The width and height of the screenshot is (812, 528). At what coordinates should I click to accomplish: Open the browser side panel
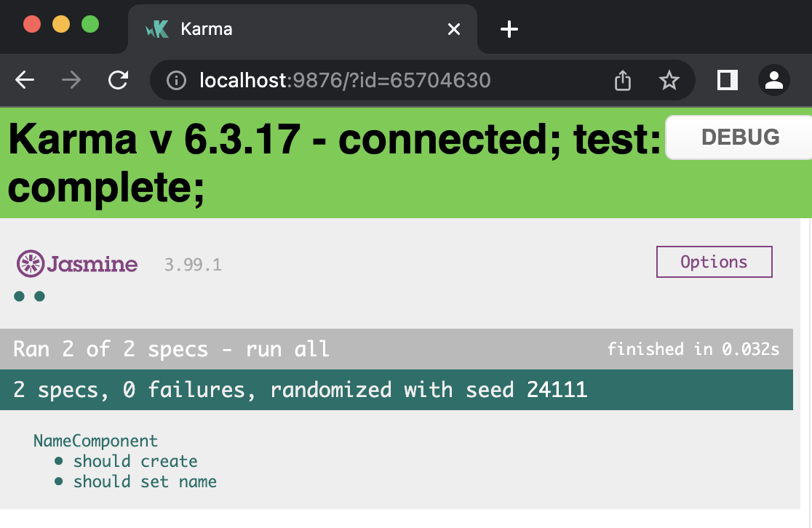point(727,80)
